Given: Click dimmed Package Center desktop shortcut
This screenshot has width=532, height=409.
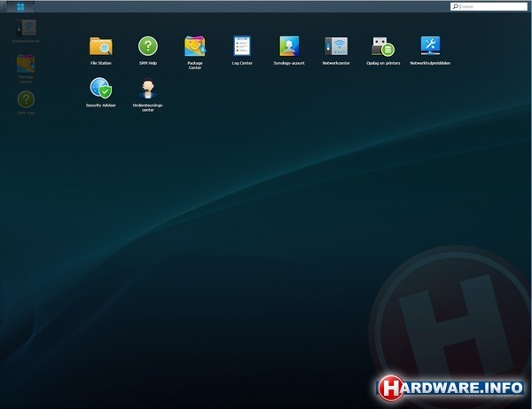Looking at the screenshot, I should tap(26, 69).
